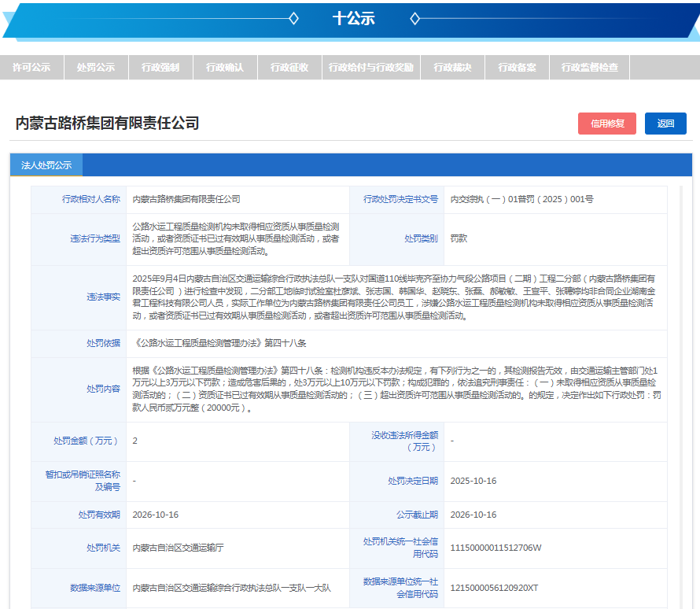Select the 行政强制 tab
This screenshot has width=700, height=609.
pyautogui.click(x=160, y=68)
